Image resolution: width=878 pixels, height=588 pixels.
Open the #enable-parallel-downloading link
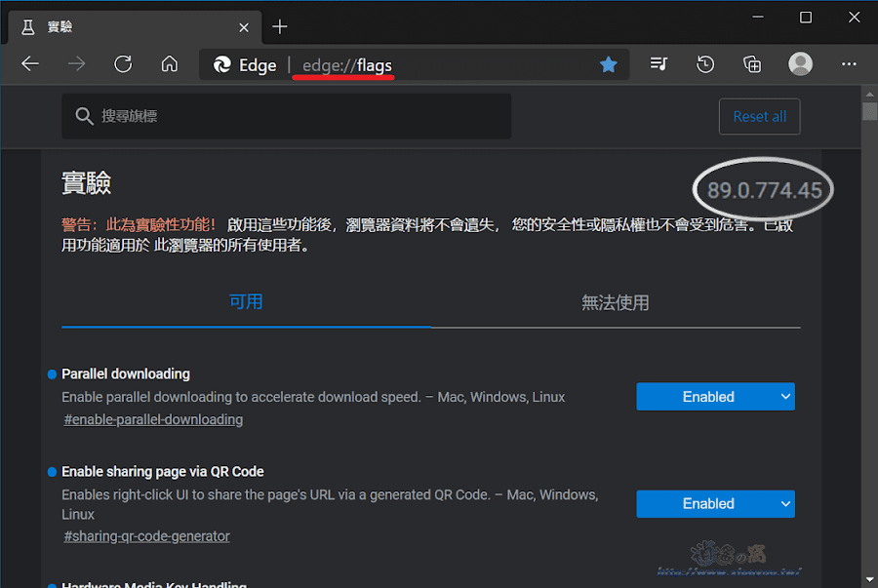tap(153, 419)
